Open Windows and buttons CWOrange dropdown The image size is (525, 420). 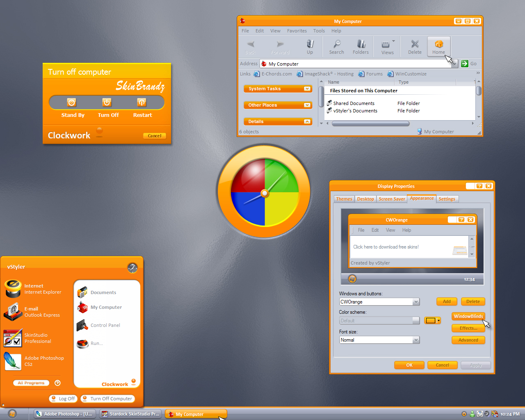tap(416, 302)
